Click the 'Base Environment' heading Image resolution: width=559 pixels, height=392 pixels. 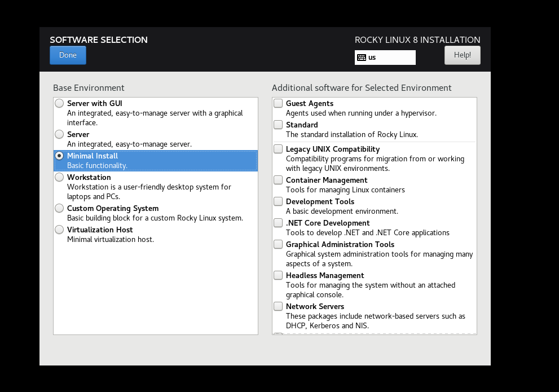[x=89, y=88]
